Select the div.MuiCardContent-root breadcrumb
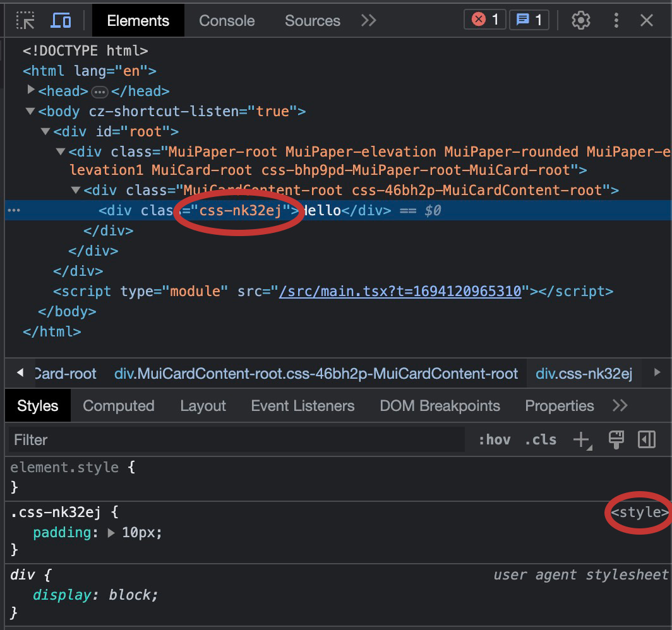 pos(316,374)
